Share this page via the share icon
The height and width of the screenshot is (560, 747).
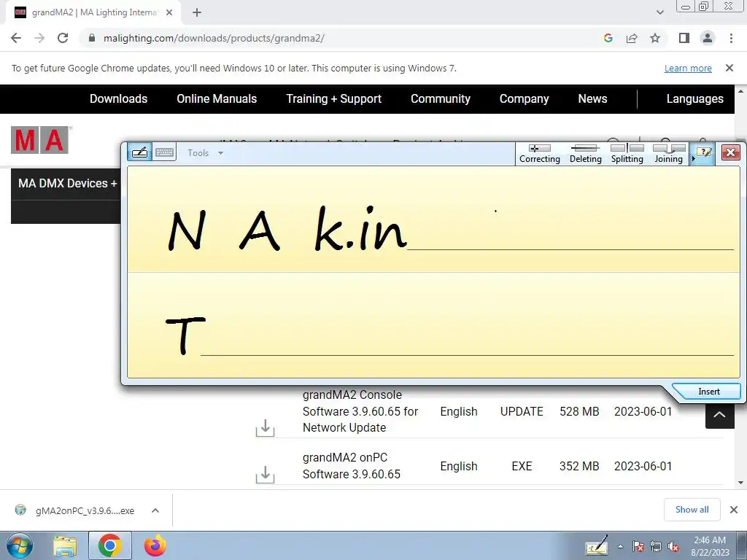632,38
